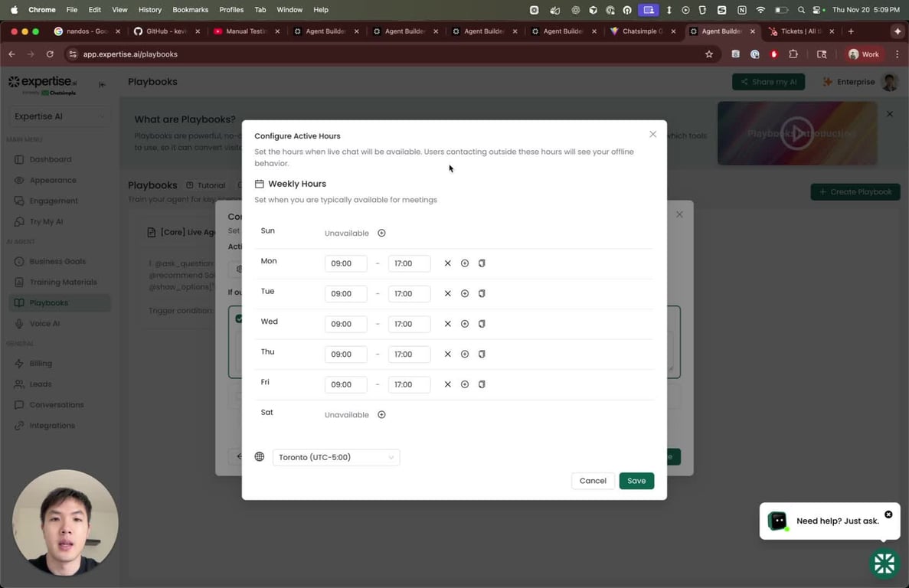Save the active hours configuration
Image resolution: width=909 pixels, height=588 pixels.
pos(636,481)
